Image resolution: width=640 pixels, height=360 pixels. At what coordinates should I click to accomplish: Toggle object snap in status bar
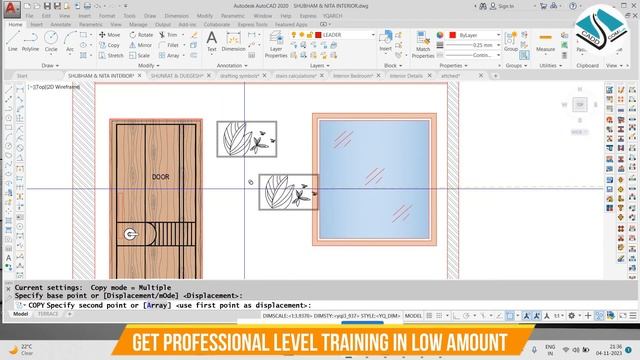[510, 316]
